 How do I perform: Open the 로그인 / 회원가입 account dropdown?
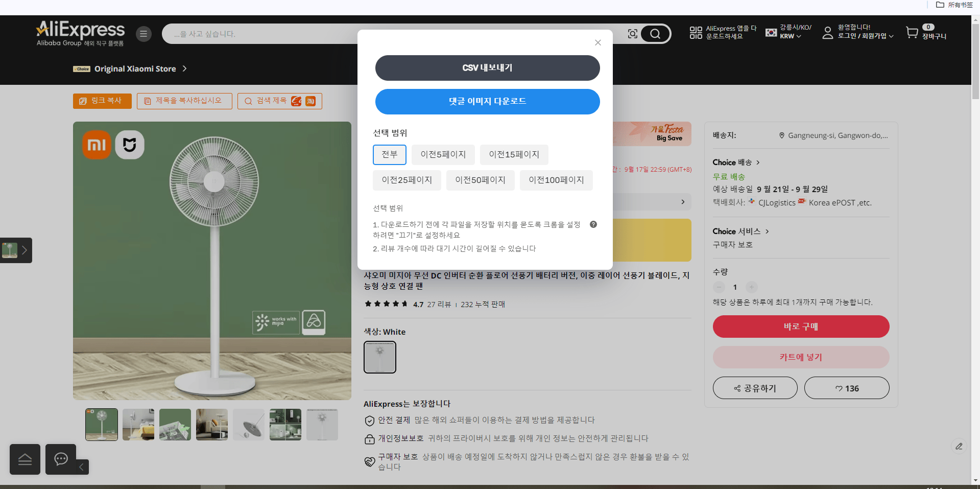click(x=866, y=36)
